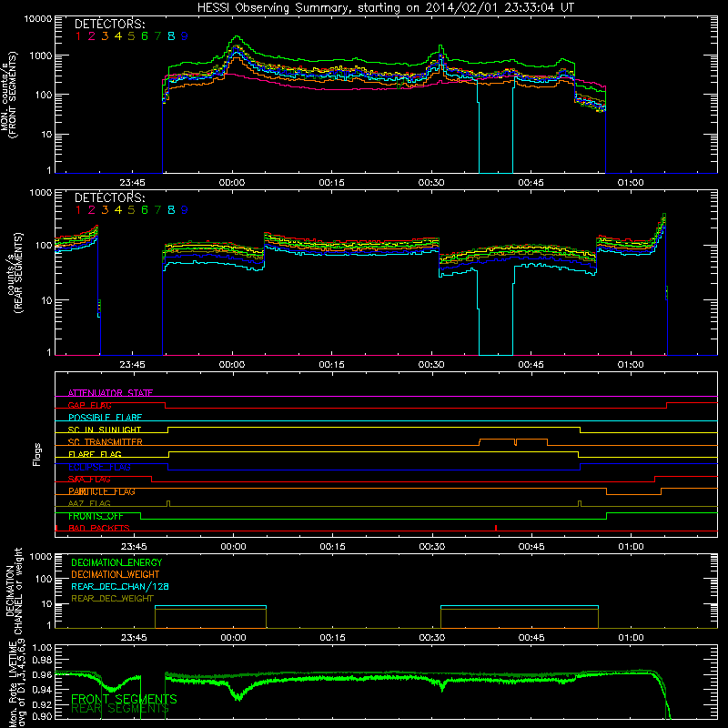Click the 10000 tick label on the front counts axis
728x728 pixels.
point(38,19)
